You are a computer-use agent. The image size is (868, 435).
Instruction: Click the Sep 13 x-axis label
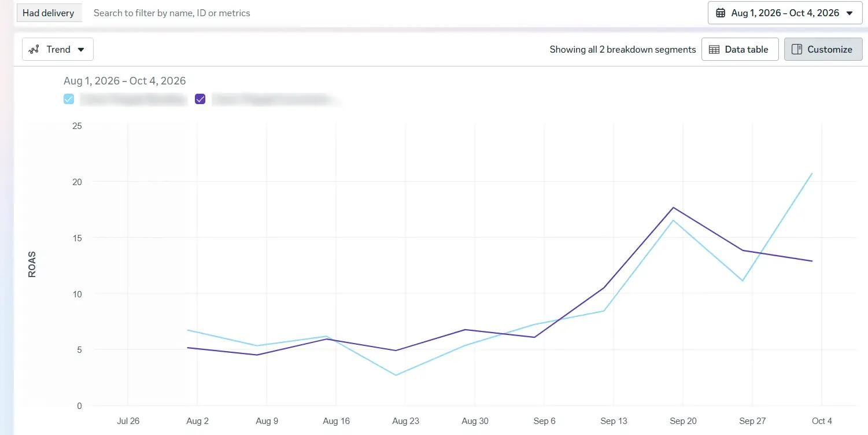[x=614, y=421]
